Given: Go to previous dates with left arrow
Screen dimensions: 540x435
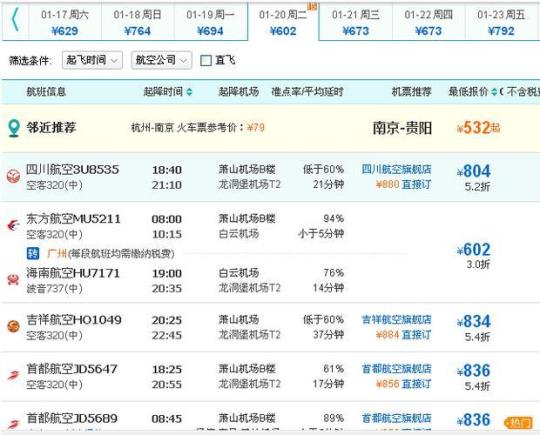Looking at the screenshot, I should click(15, 20).
